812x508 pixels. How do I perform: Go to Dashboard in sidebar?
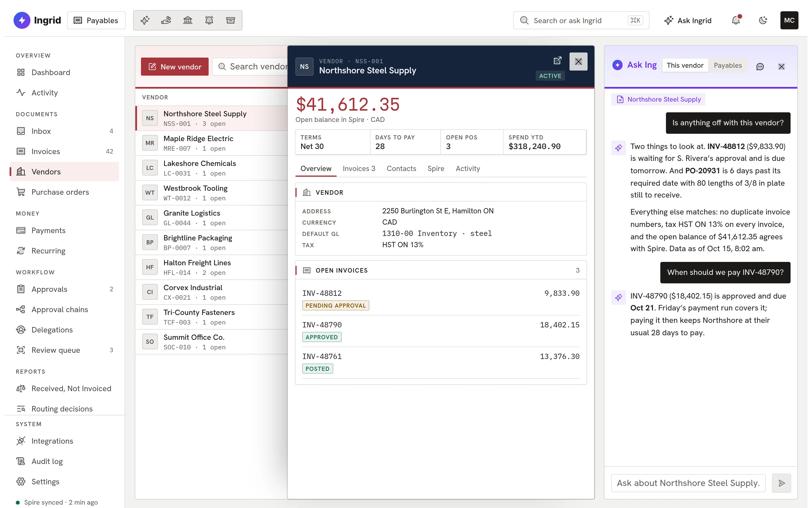64,72
